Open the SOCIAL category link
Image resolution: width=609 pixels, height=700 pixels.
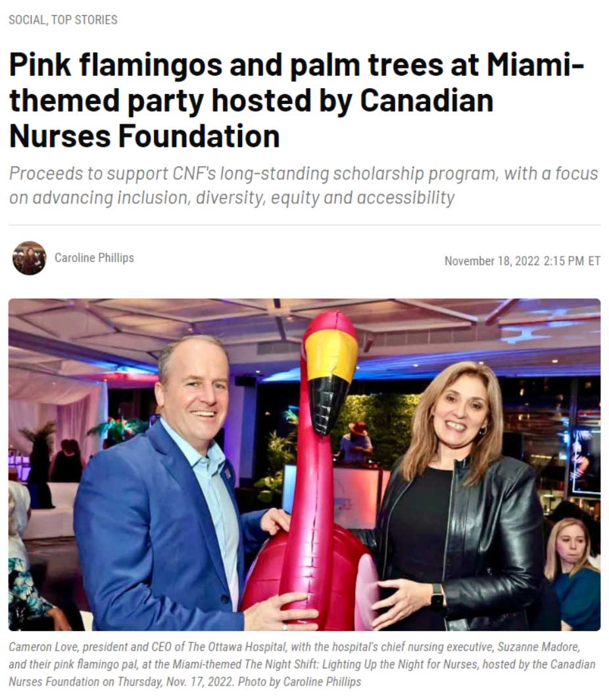point(26,20)
